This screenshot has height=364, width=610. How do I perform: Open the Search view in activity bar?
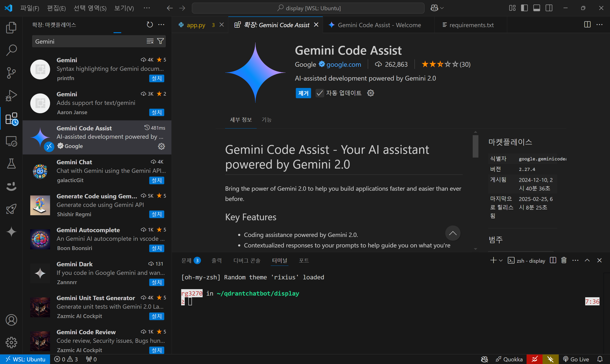(11, 50)
